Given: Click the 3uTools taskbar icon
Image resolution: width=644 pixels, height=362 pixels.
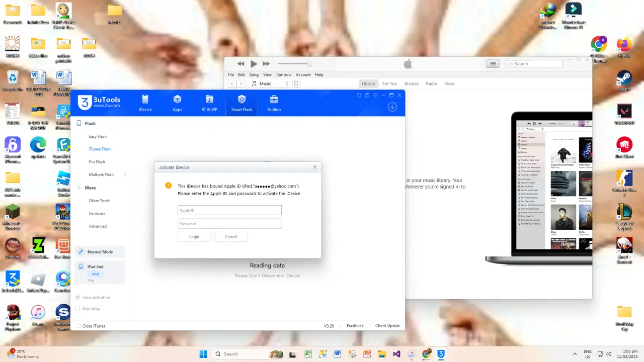Looking at the screenshot, I should [x=441, y=354].
